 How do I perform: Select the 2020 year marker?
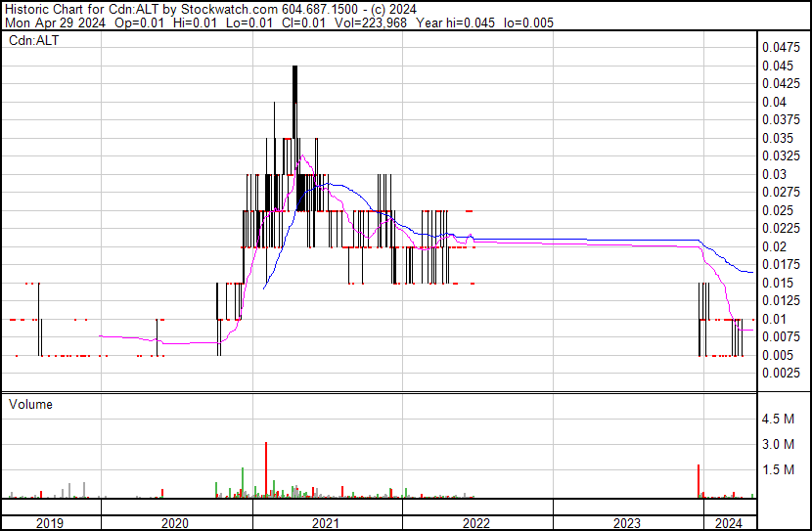[176, 523]
